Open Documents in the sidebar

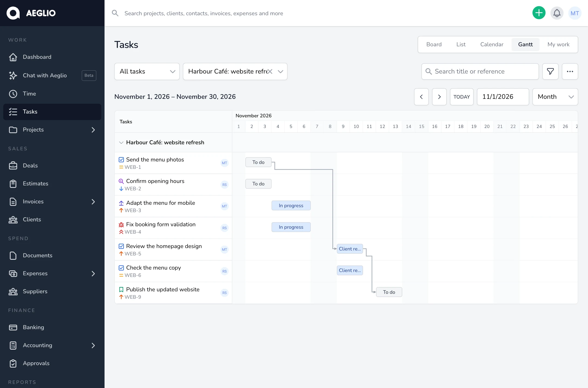pyautogui.click(x=52, y=255)
